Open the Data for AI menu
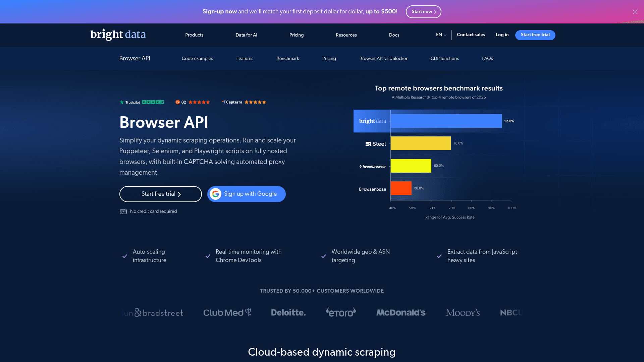This screenshot has height=362, width=644. (x=247, y=35)
